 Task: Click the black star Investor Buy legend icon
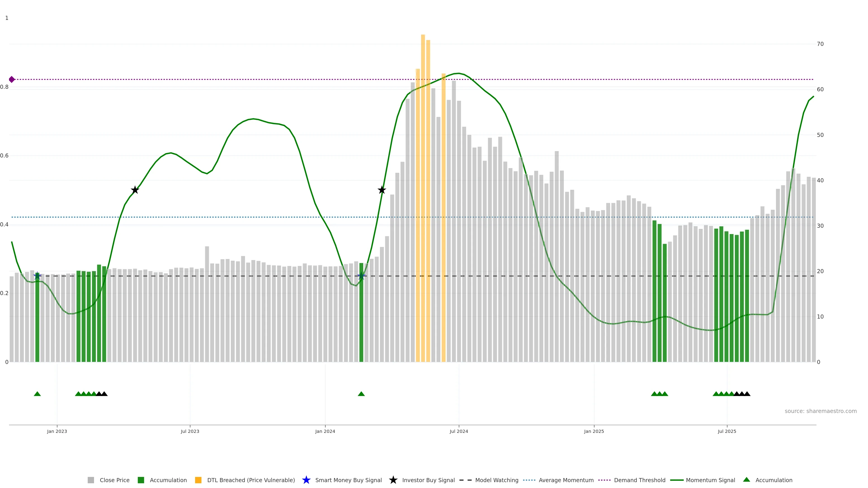tap(393, 480)
